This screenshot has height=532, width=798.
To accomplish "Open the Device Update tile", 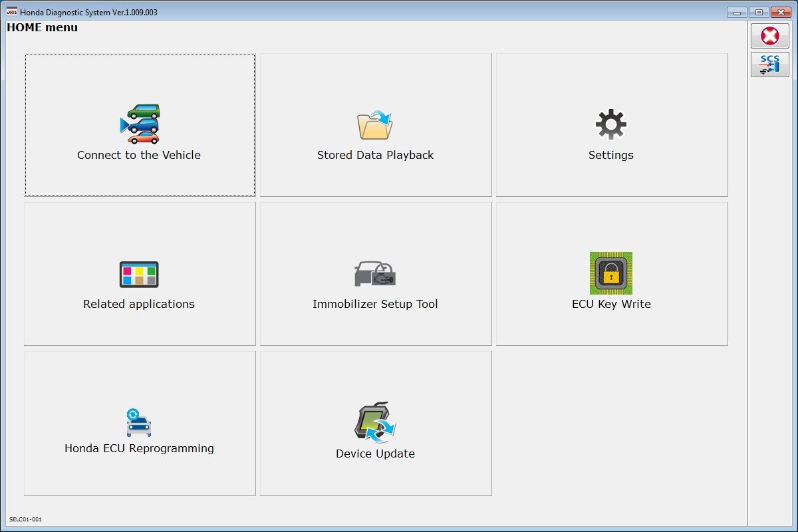I will point(375,424).
